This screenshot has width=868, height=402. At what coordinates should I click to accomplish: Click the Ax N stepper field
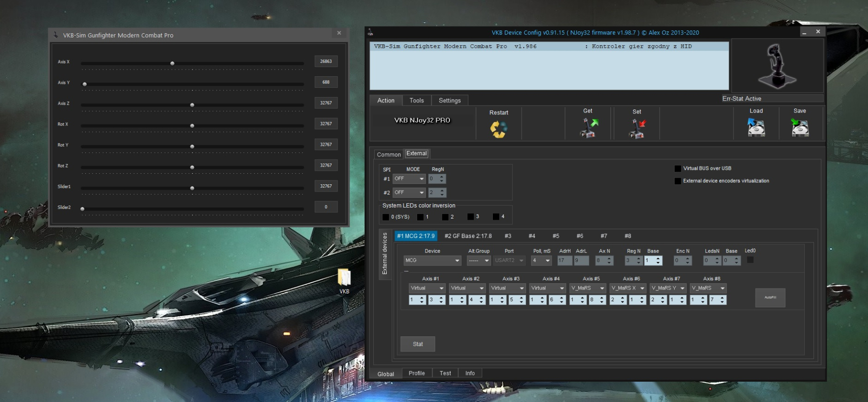pos(604,261)
